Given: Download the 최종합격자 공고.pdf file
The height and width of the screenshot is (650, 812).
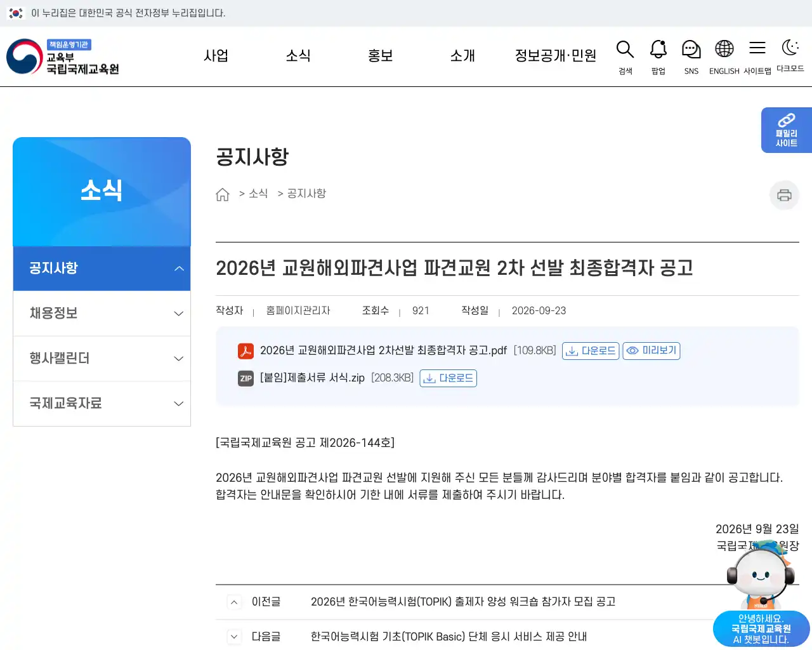Looking at the screenshot, I should (591, 351).
